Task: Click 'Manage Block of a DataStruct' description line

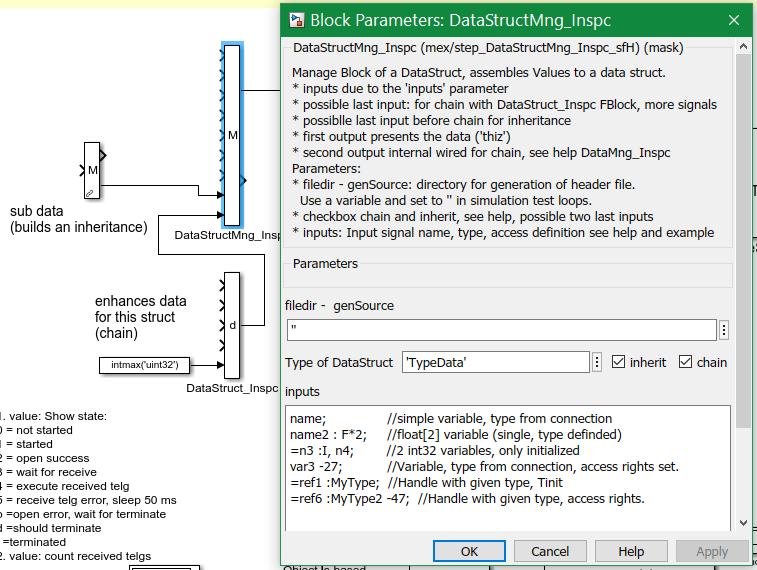Action: pos(478,72)
